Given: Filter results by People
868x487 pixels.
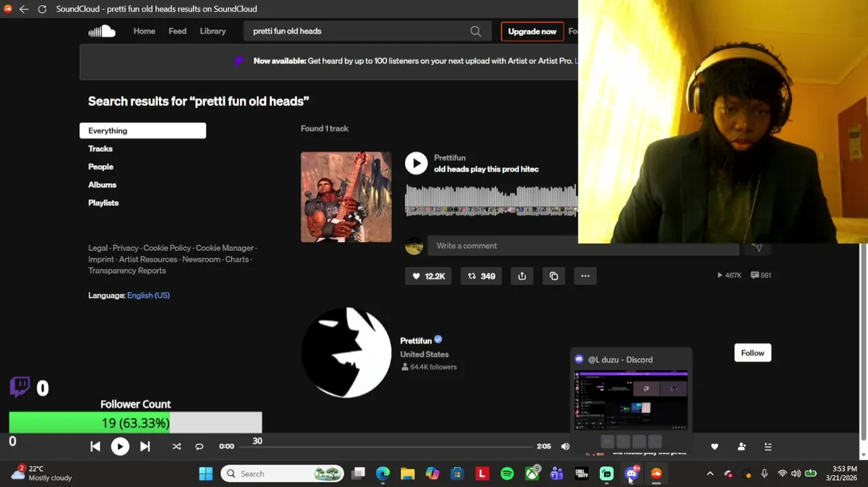Looking at the screenshot, I should (x=101, y=166).
